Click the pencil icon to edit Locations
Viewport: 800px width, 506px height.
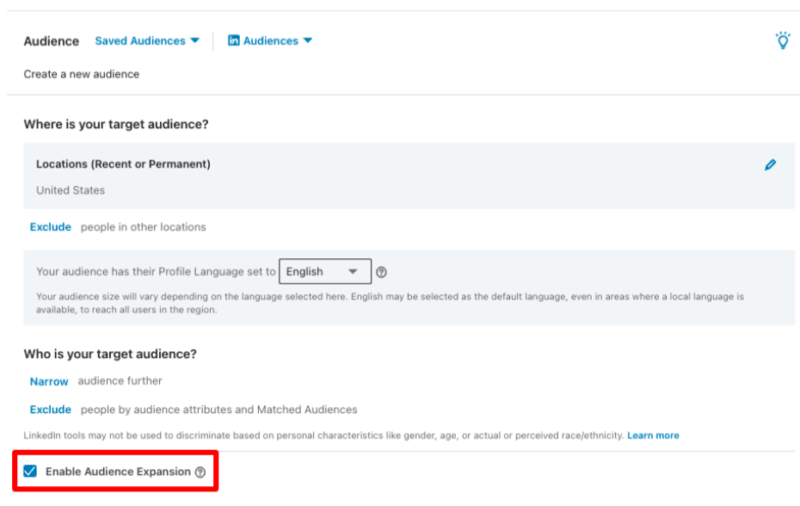click(x=769, y=165)
